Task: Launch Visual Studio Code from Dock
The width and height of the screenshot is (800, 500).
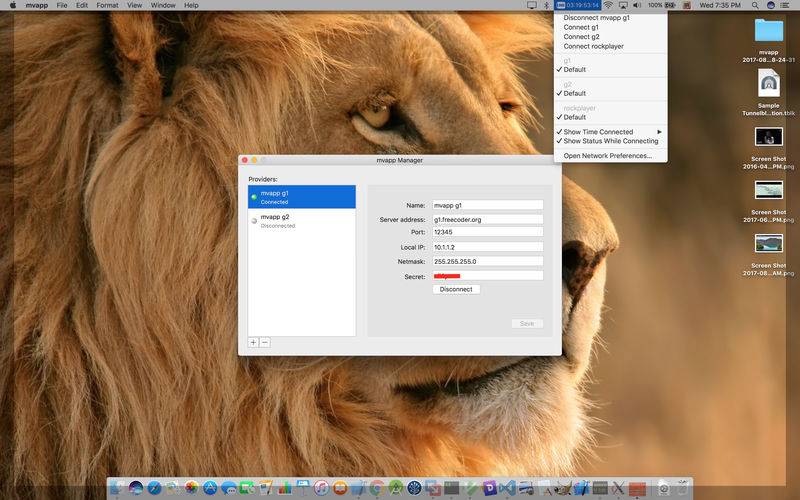Action: pyautogui.click(x=507, y=488)
